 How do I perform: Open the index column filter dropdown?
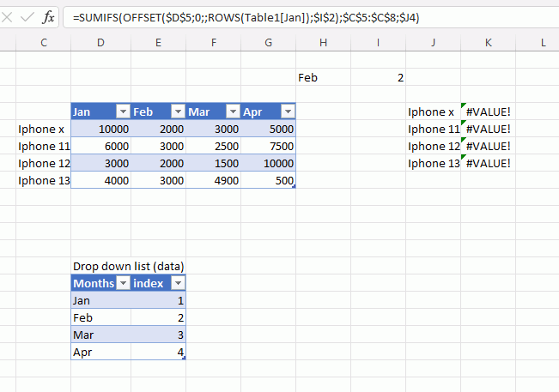(178, 283)
